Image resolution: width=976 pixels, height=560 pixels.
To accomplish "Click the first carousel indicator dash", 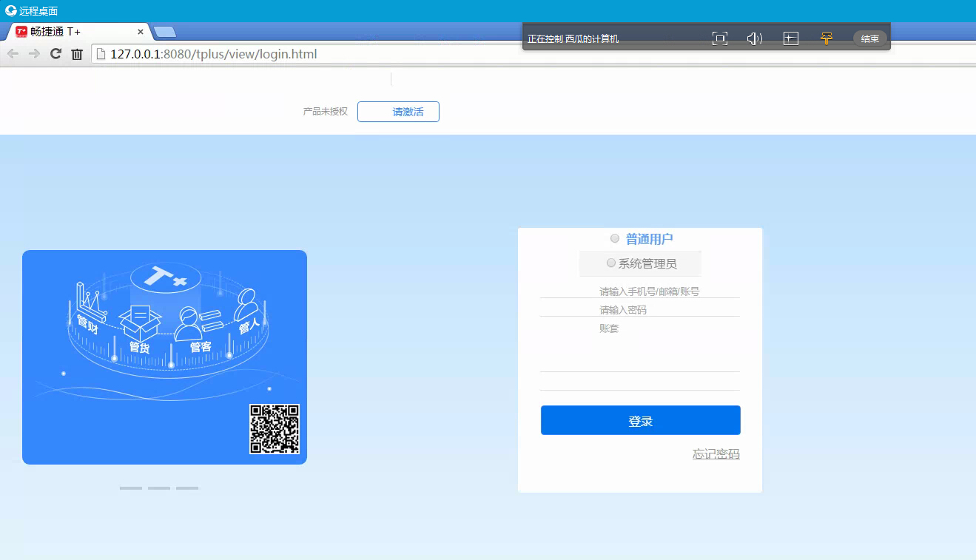I will pos(131,488).
